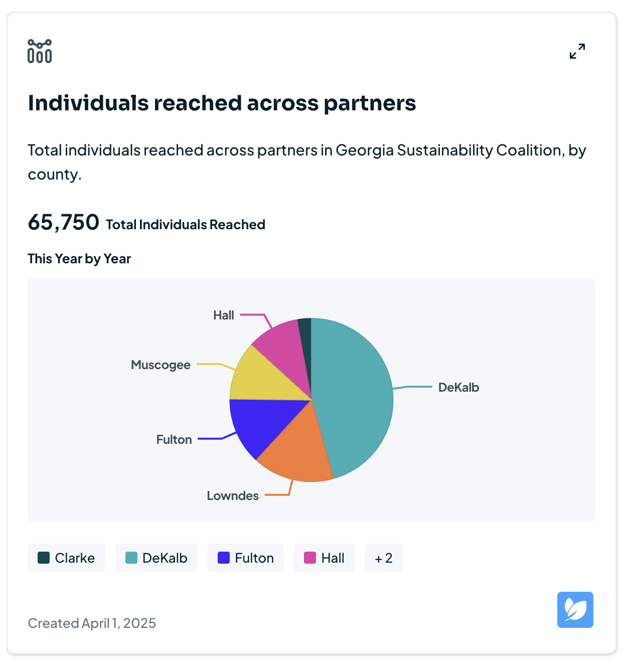Click the Clarke legend color swatch
Image resolution: width=626 pixels, height=672 pixels.
[x=44, y=558]
